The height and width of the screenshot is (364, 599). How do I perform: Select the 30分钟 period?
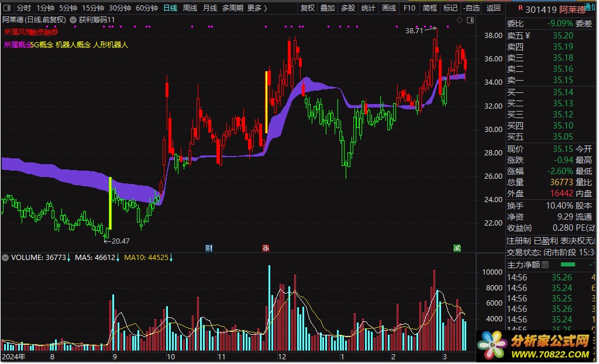[x=119, y=8]
